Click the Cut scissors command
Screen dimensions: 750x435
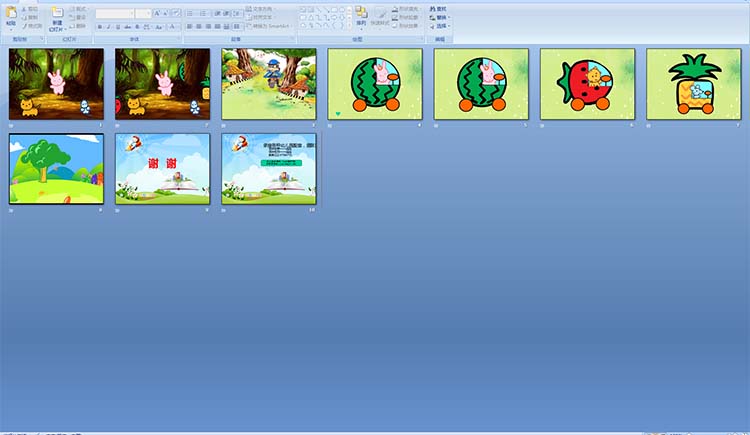pyautogui.click(x=30, y=9)
